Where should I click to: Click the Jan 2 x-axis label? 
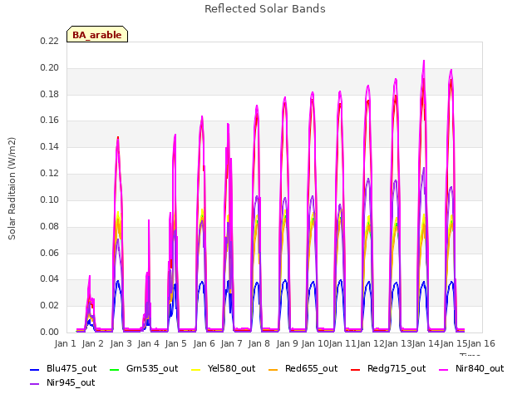(x=93, y=343)
